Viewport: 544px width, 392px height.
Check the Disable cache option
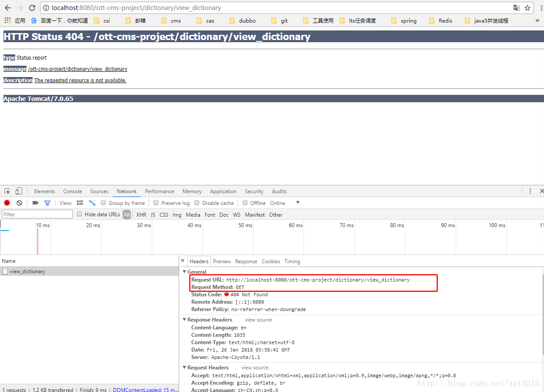coord(197,203)
